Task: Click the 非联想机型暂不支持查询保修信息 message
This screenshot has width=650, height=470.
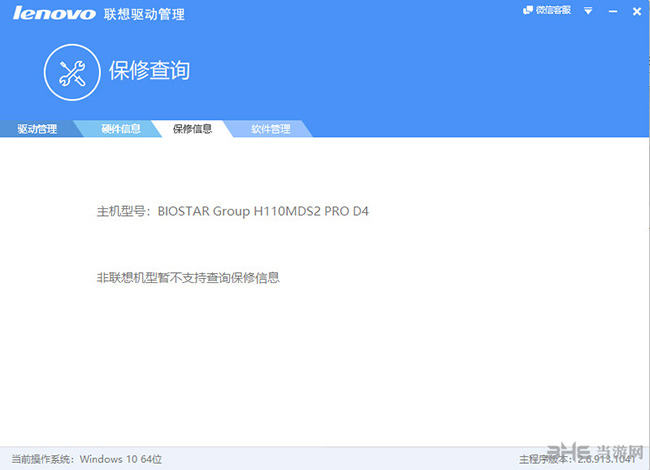Action: pos(188,278)
